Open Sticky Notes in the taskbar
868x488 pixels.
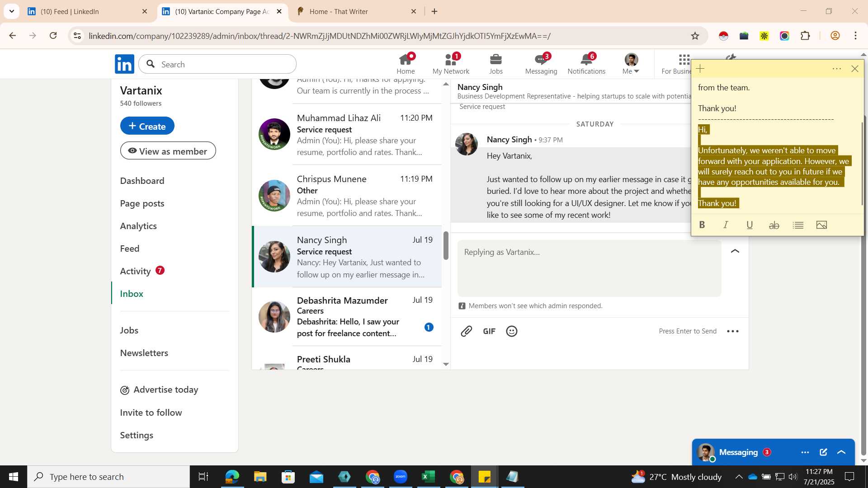(484, 477)
